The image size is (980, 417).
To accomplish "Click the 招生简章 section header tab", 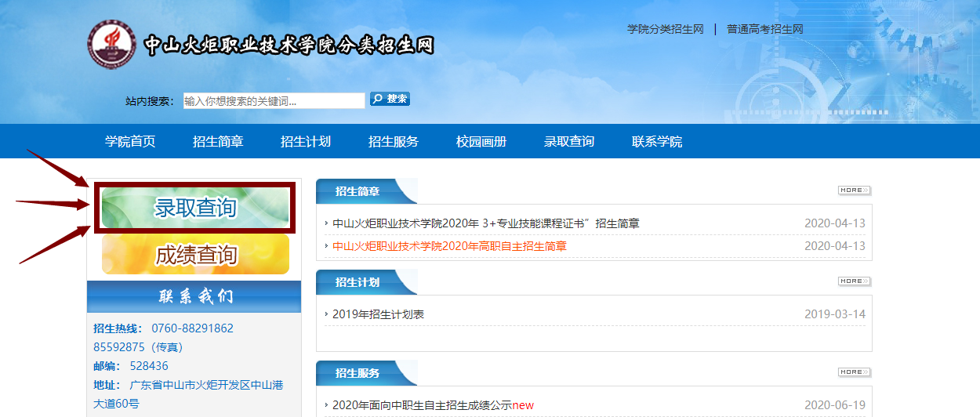I will click(366, 191).
